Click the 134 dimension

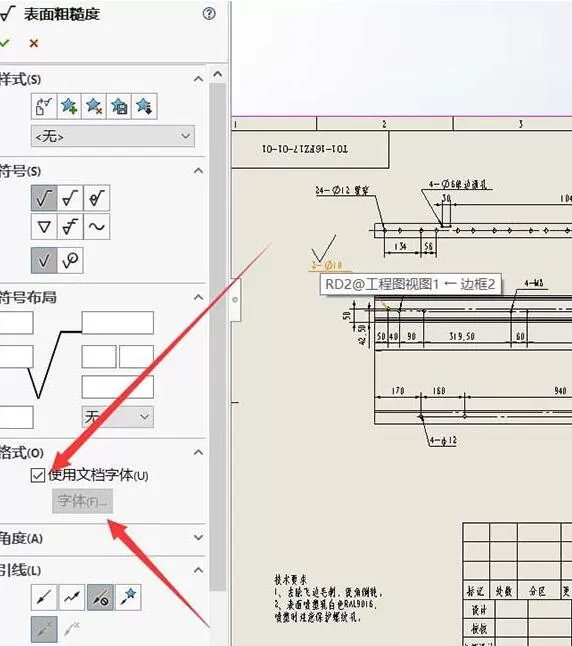click(400, 246)
